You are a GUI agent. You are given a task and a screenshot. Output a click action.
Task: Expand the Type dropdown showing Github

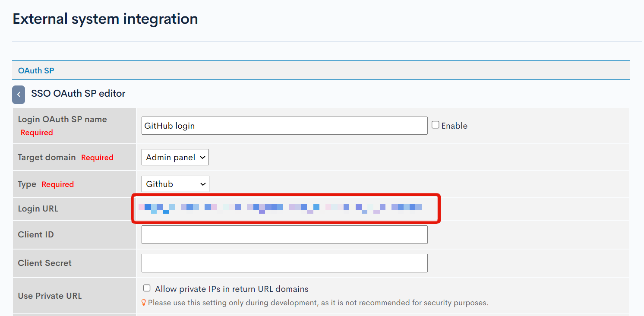click(175, 184)
